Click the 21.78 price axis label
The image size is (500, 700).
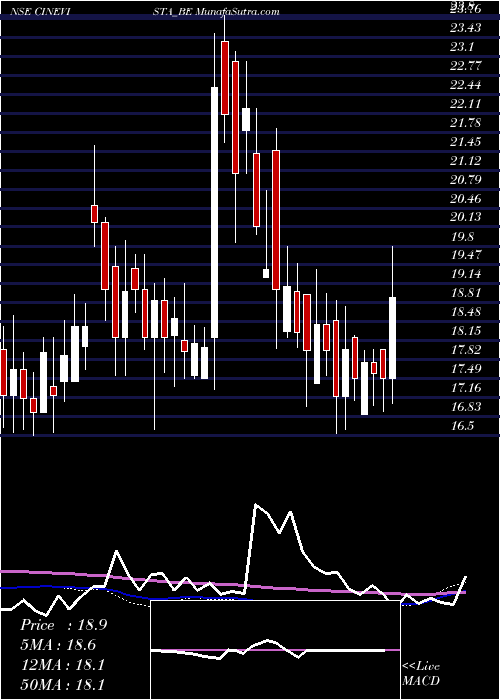pos(466,123)
